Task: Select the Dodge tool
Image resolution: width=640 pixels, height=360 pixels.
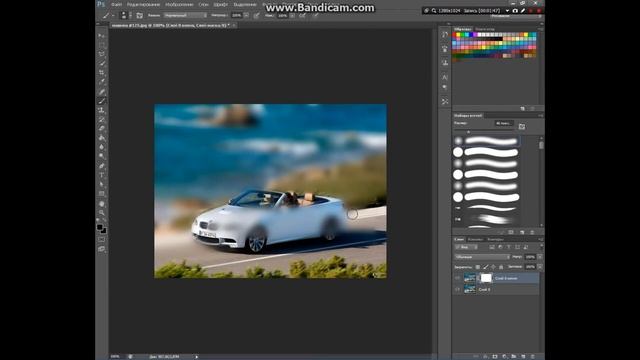Action: pos(102,156)
